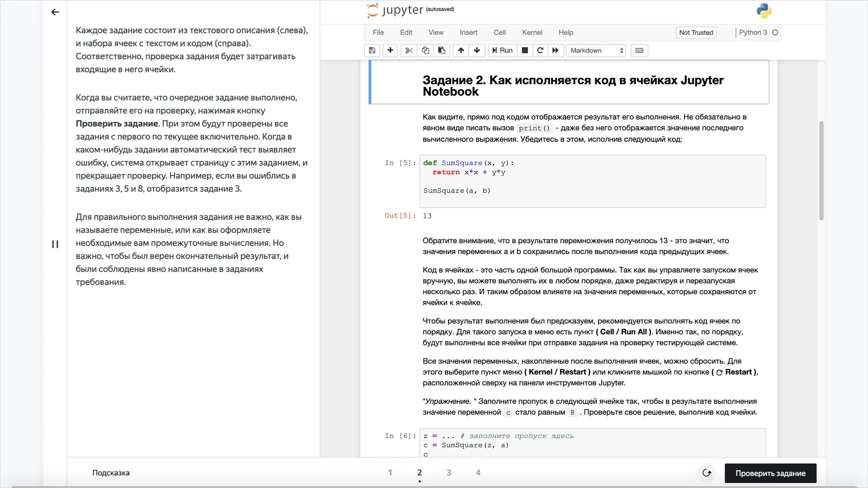Open the Insert menu
The height and width of the screenshot is (488, 868).
pyautogui.click(x=468, y=33)
